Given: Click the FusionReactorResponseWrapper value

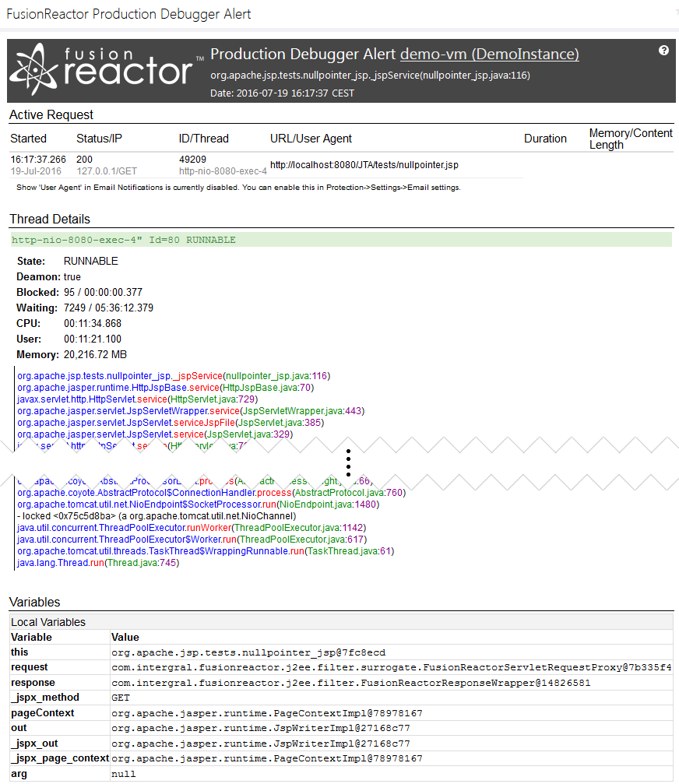Looking at the screenshot, I should (351, 683).
